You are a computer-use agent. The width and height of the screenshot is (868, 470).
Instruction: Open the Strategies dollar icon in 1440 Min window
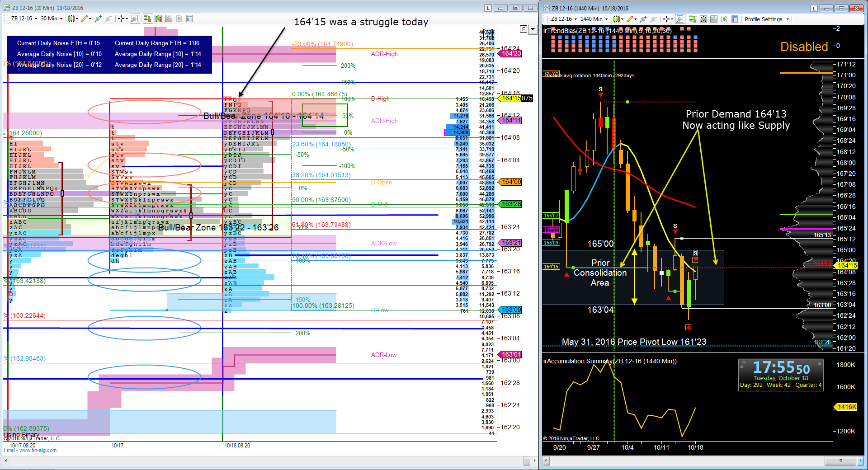724,19
